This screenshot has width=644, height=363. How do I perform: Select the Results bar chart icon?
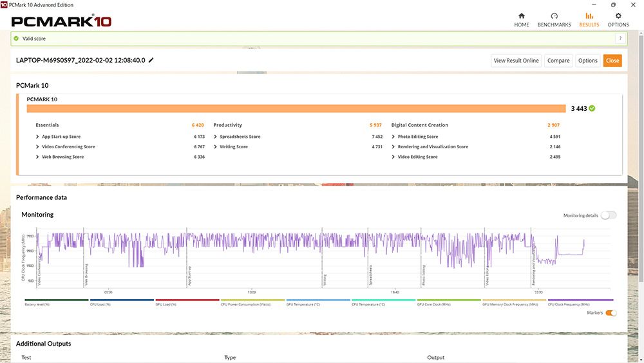click(x=589, y=16)
